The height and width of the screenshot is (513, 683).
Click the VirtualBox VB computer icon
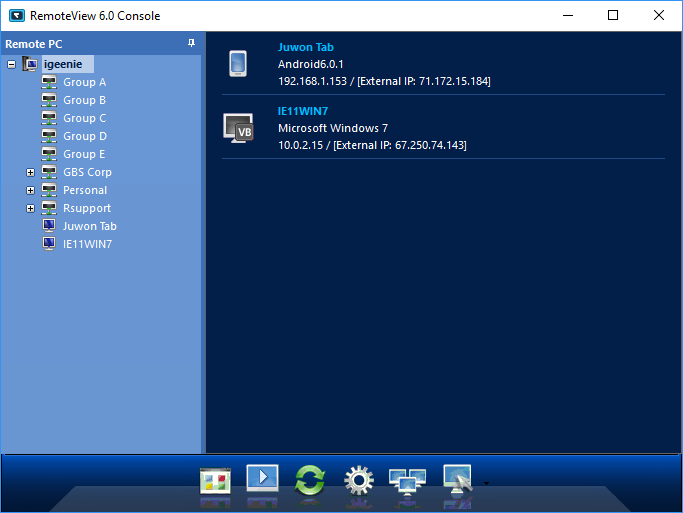point(238,128)
